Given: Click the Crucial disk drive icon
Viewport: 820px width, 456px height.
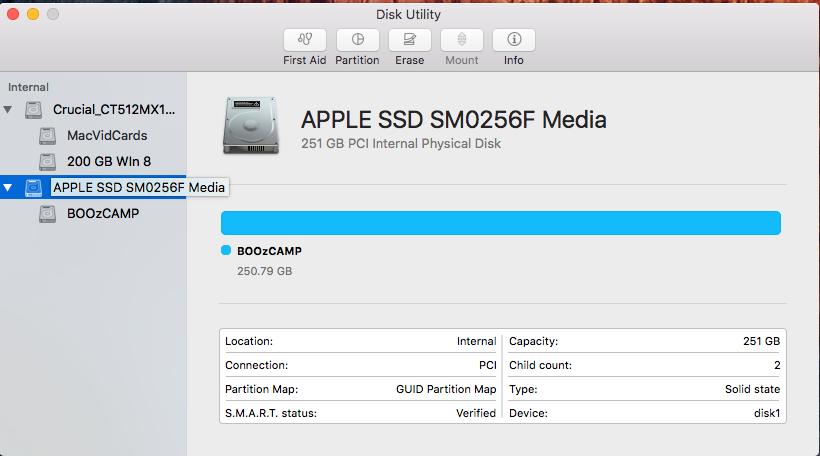Looking at the screenshot, I should (x=33, y=110).
